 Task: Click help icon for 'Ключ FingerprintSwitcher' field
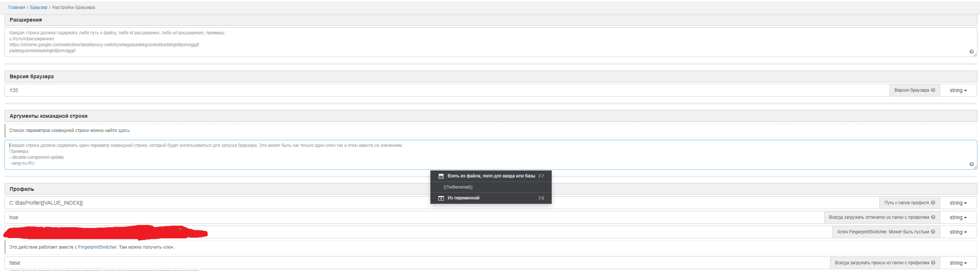point(933,232)
